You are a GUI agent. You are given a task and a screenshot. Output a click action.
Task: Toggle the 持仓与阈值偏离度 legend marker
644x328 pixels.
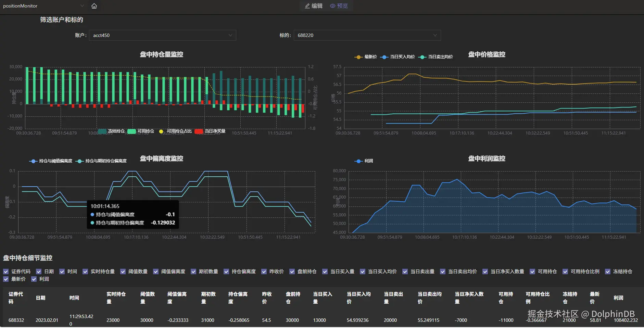pyautogui.click(x=33, y=161)
